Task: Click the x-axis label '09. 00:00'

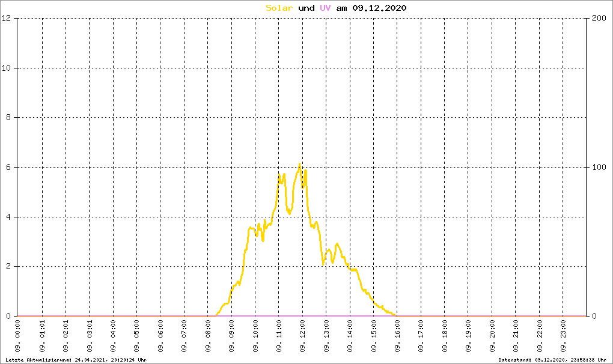Action: pyautogui.click(x=17, y=336)
